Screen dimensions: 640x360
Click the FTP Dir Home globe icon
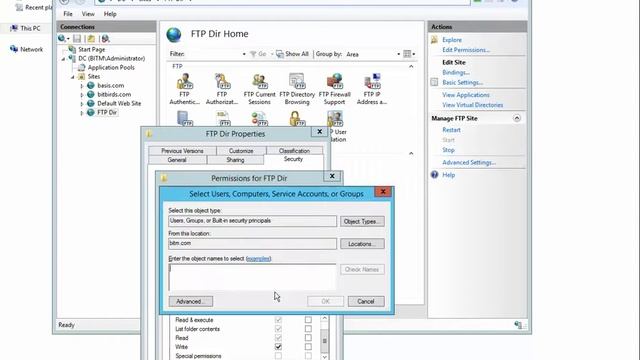click(174, 35)
